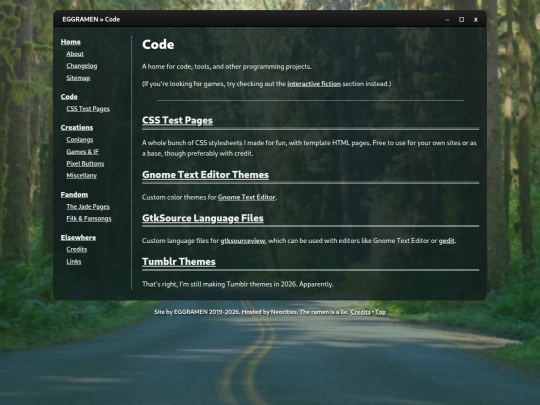Image resolution: width=540 pixels, height=405 pixels.
Task: Open the Sitemap link
Action: coord(78,78)
